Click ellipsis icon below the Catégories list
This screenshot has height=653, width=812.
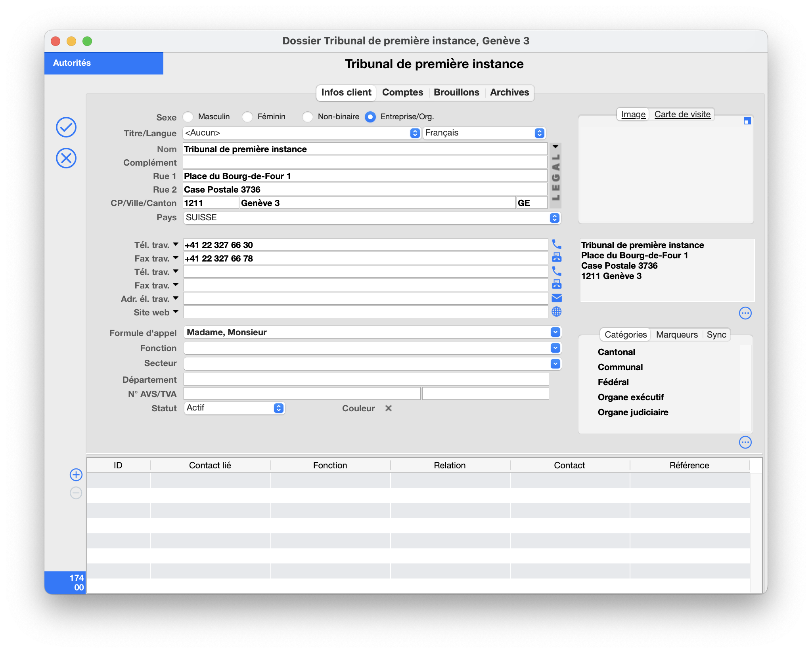(x=745, y=442)
